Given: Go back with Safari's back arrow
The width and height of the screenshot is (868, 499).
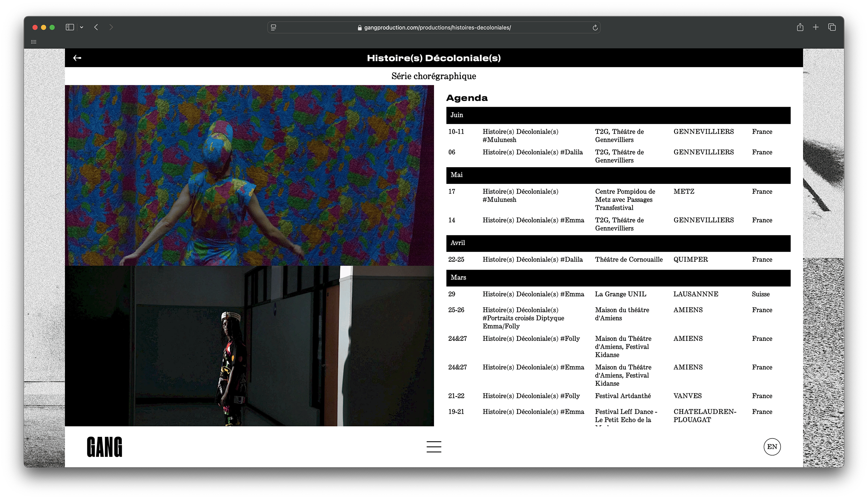Looking at the screenshot, I should pyautogui.click(x=96, y=27).
